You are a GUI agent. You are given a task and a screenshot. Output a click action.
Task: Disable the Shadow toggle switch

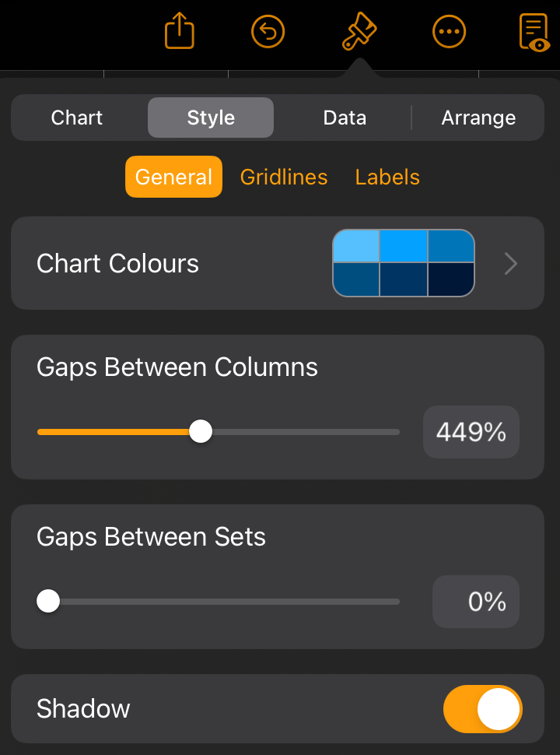tap(482, 709)
